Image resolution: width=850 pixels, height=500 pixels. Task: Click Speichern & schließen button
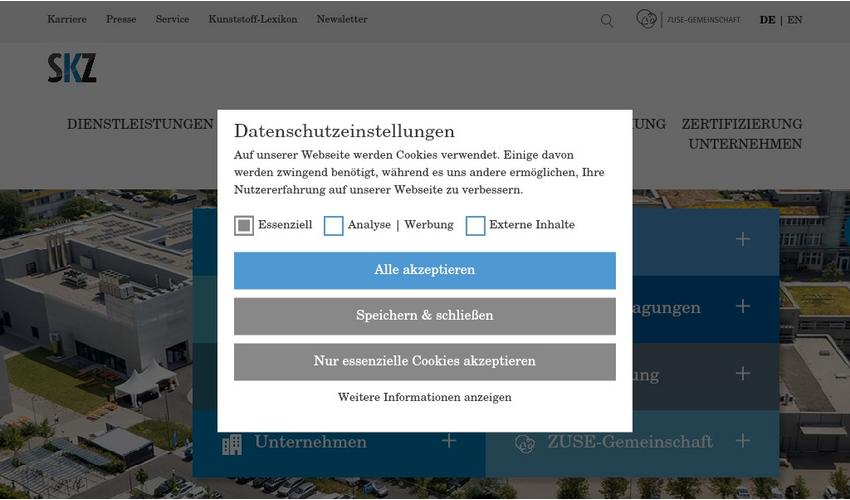(x=424, y=316)
